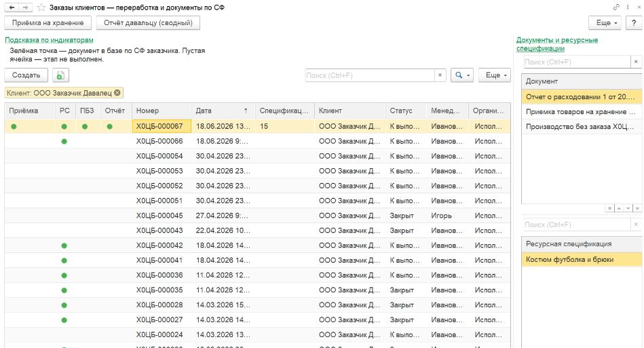
Task: Click the РС green dot for Х0ЦБ-000041
Action: [64, 260]
